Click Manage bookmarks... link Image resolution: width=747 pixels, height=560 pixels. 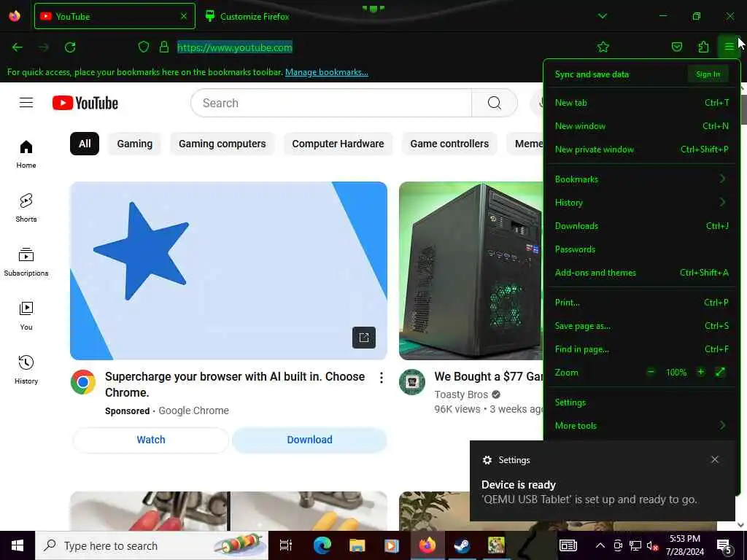[326, 72]
